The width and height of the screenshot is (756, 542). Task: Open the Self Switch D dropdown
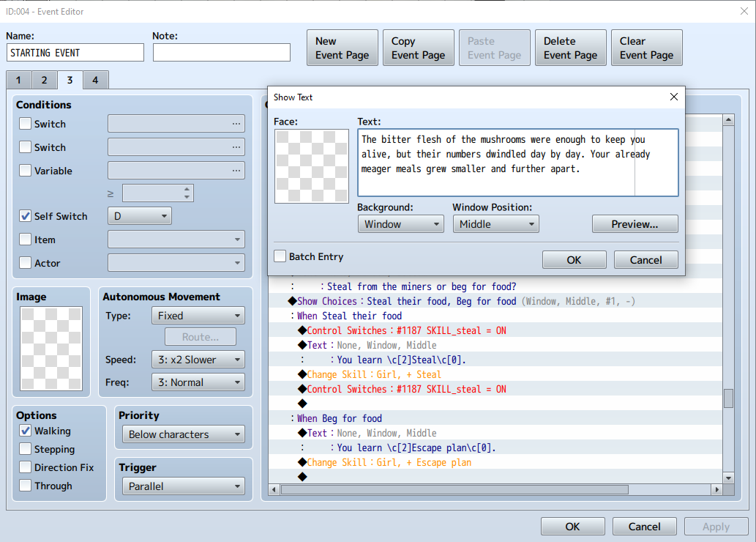[139, 216]
